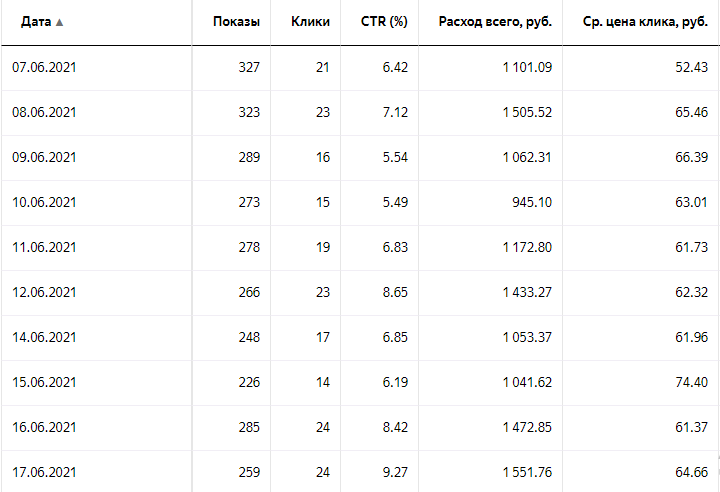This screenshot has height=492, width=720.
Task: Sort by the Показы column header
Action: pyautogui.click(x=236, y=22)
